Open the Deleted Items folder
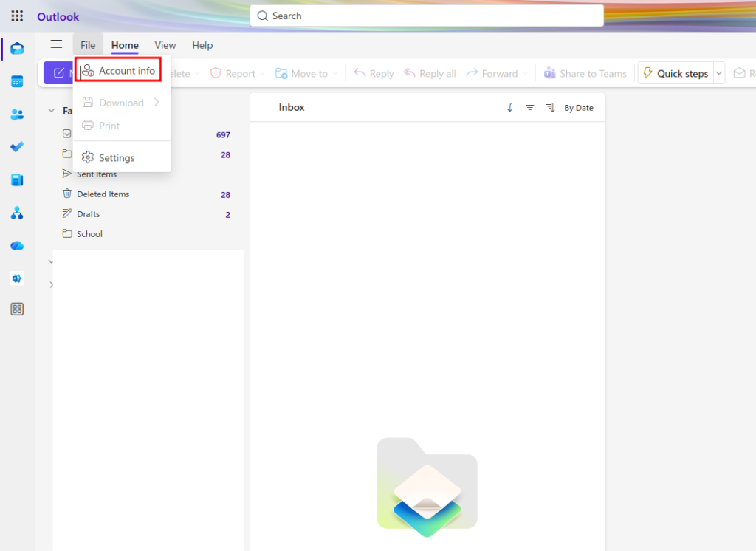This screenshot has width=756, height=551. [103, 194]
